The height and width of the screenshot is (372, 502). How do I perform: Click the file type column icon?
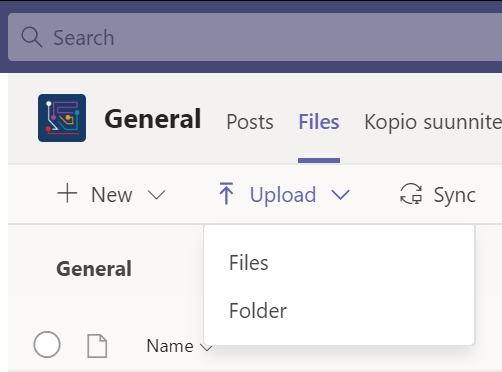[x=97, y=346]
